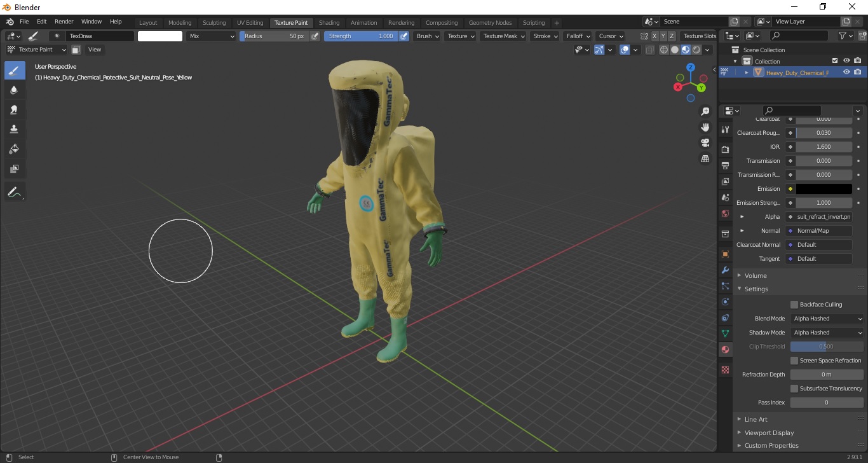The width and height of the screenshot is (868, 463).
Task: Open the World properties tab
Action: (725, 213)
